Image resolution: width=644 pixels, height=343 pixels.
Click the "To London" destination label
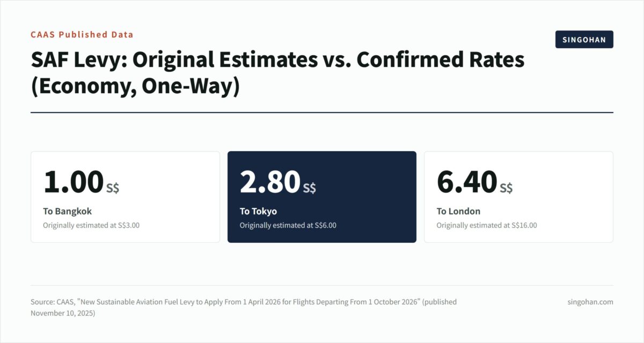click(x=458, y=211)
